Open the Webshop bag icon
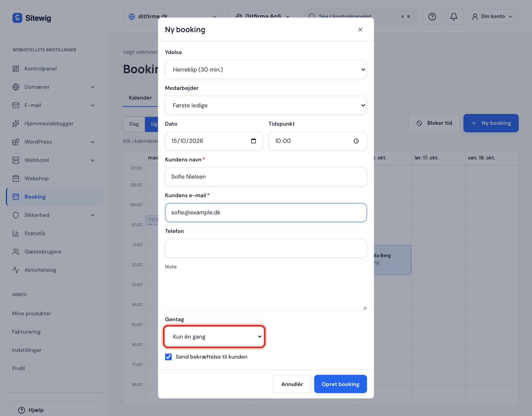 (x=16, y=178)
